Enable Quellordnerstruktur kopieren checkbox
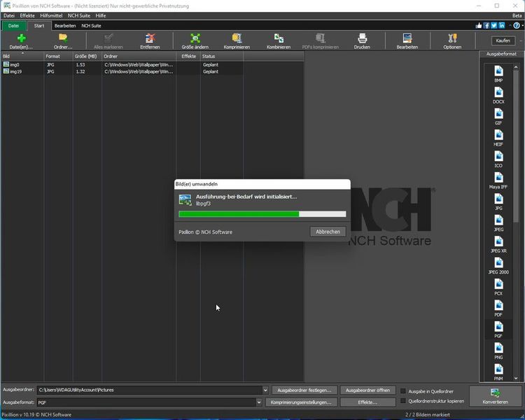The width and height of the screenshot is (525, 420). (x=403, y=401)
